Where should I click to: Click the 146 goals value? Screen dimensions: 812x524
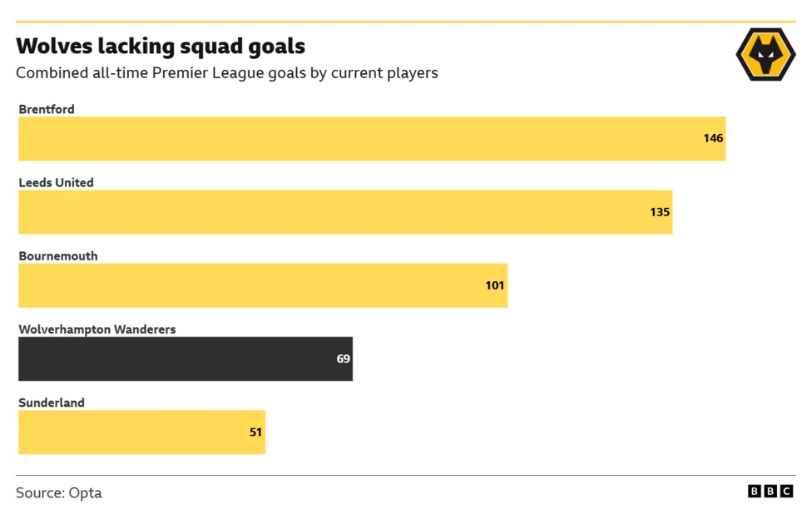click(x=713, y=138)
